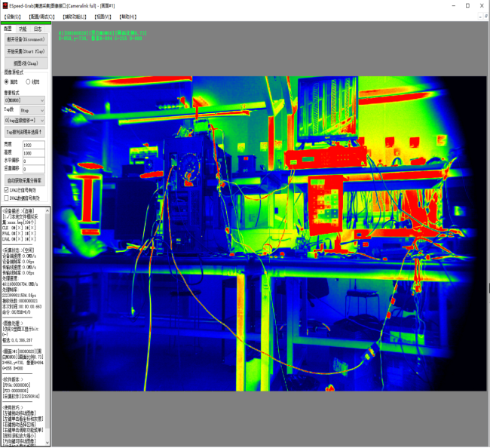The height and width of the screenshot is (448, 490).
Task: Click the 左键拖动移动图像 tip line
Action: point(20,413)
